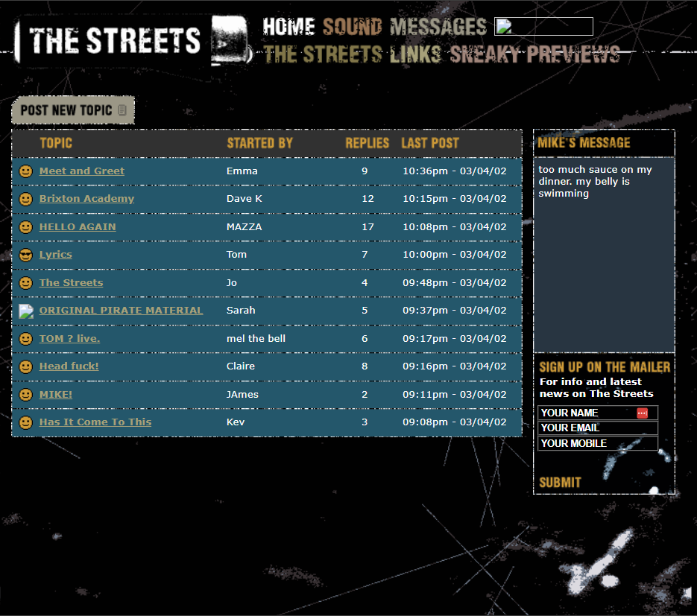Click the red autofill icon in Your Name field
The width and height of the screenshot is (697, 616).
642,413
